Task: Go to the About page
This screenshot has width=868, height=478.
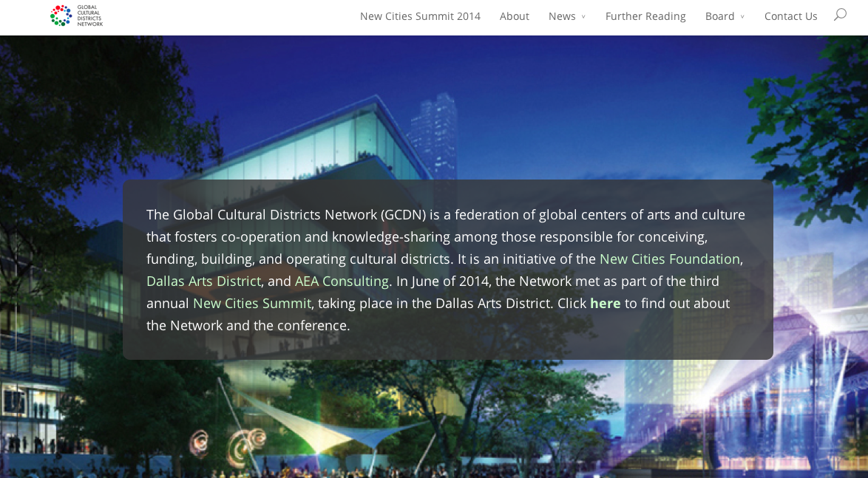Action: 515,16
